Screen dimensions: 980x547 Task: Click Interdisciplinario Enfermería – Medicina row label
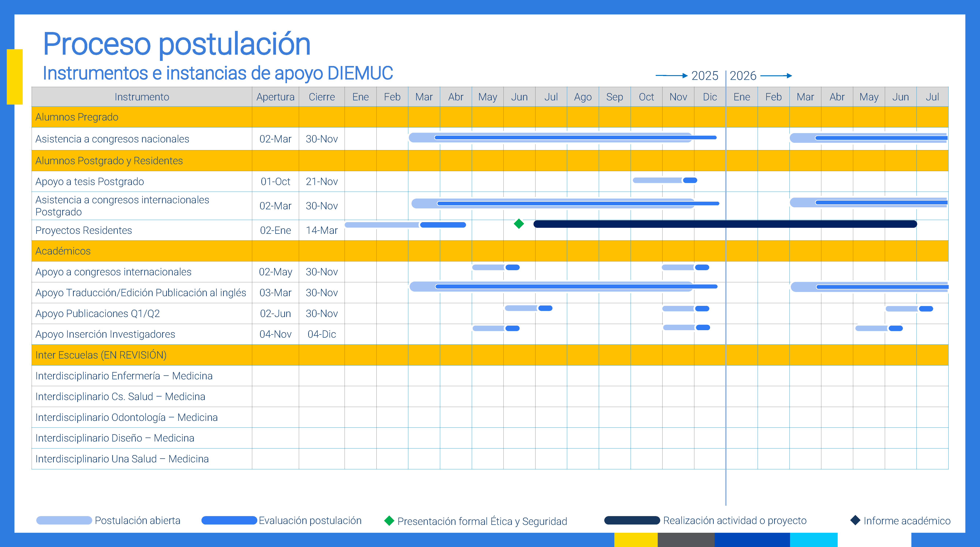pyautogui.click(x=124, y=376)
